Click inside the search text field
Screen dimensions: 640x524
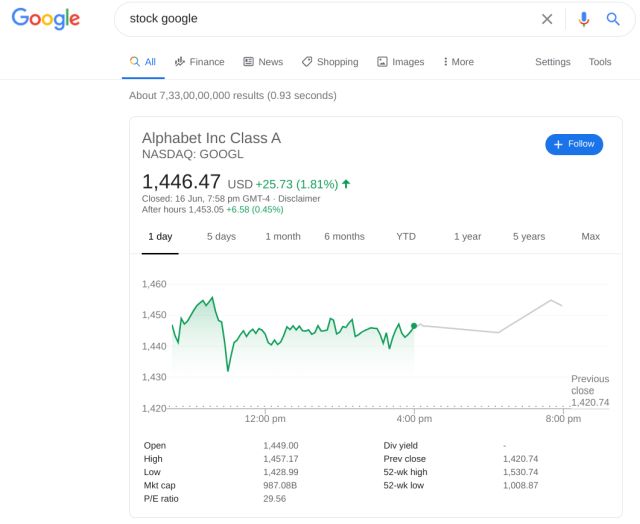[x=327, y=19]
